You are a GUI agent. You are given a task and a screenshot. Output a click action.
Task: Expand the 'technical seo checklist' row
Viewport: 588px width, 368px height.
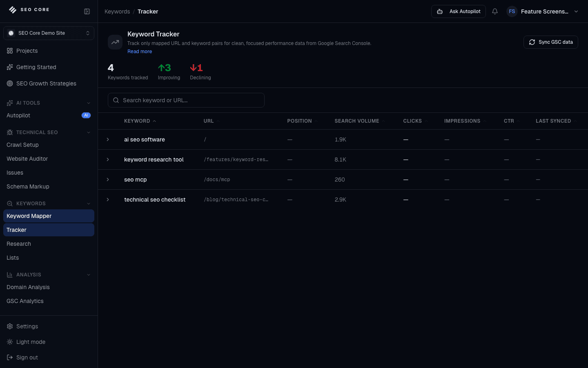tap(108, 200)
